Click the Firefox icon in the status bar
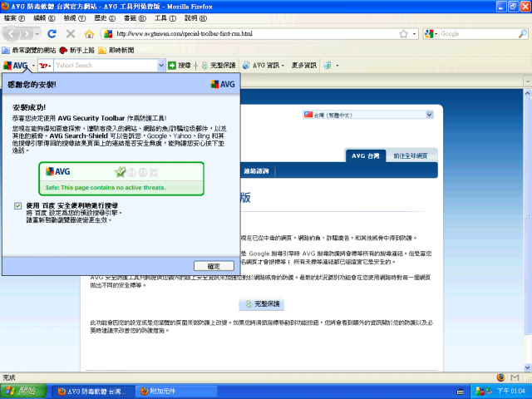Viewport: 532px width, 399px height. point(500,377)
